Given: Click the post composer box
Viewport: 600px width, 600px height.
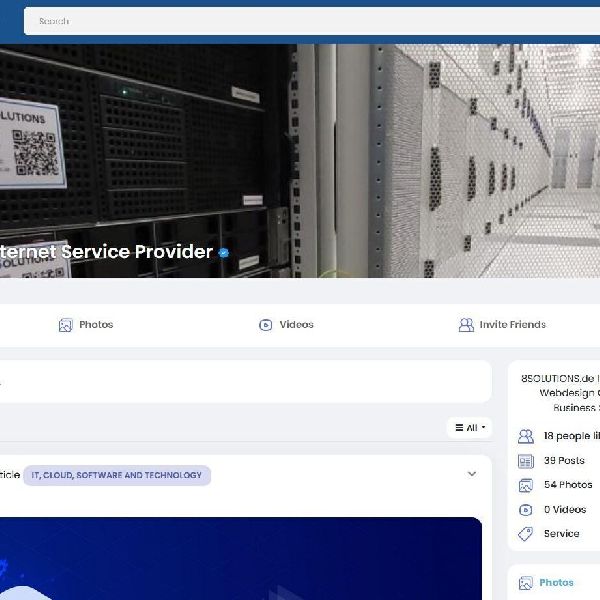Looking at the screenshot, I should (240, 381).
